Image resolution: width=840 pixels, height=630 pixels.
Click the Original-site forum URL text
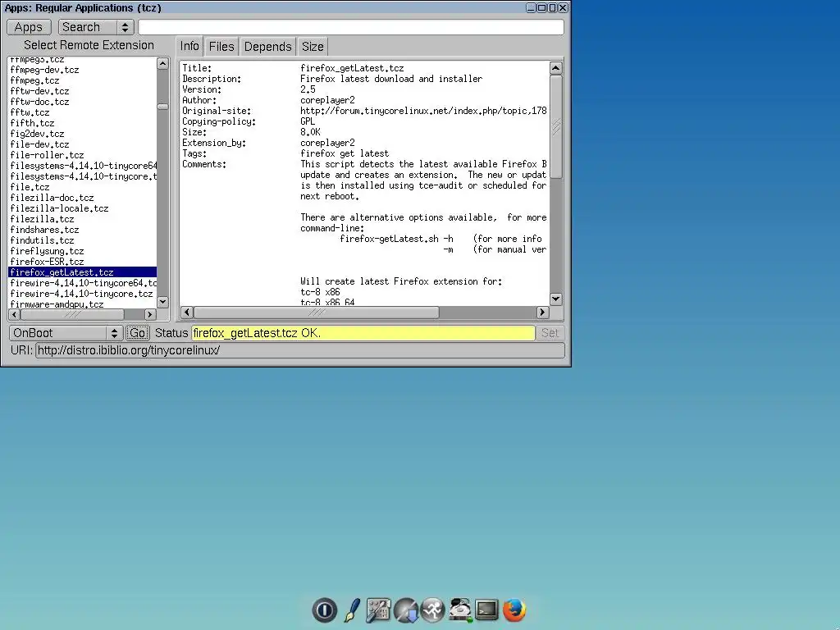(423, 111)
